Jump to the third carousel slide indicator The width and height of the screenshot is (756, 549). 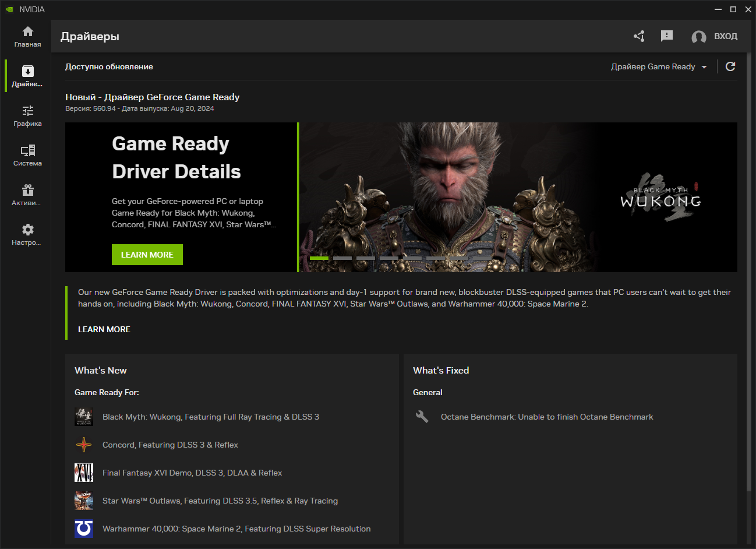pyautogui.click(x=366, y=258)
